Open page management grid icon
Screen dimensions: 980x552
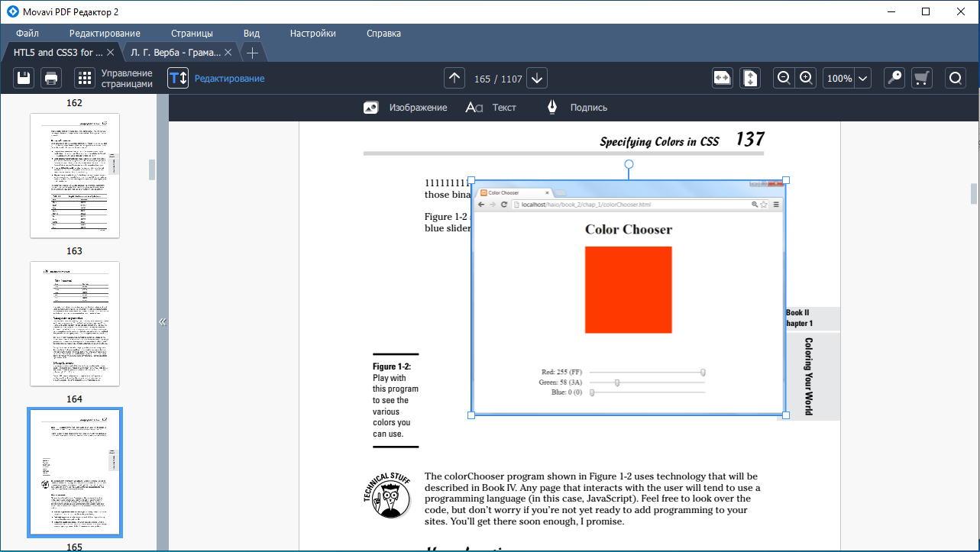click(85, 78)
